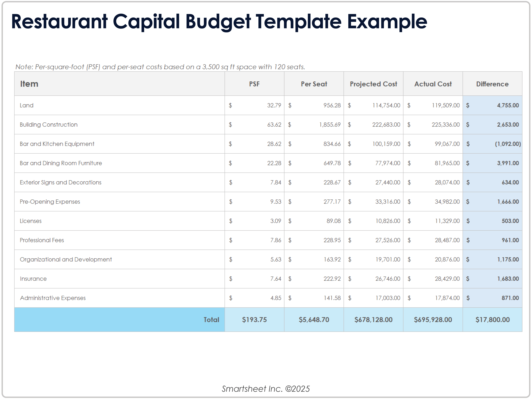Viewport: 532px width, 399px height.
Task: Select Insurance actual cost 28,429.00
Action: tap(447, 279)
